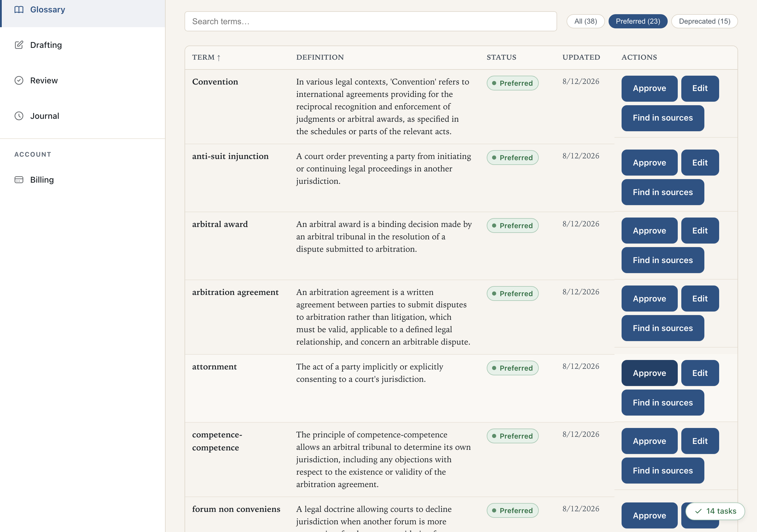Edit the Convention term
Viewport: 757px width, 532px height.
(x=700, y=88)
